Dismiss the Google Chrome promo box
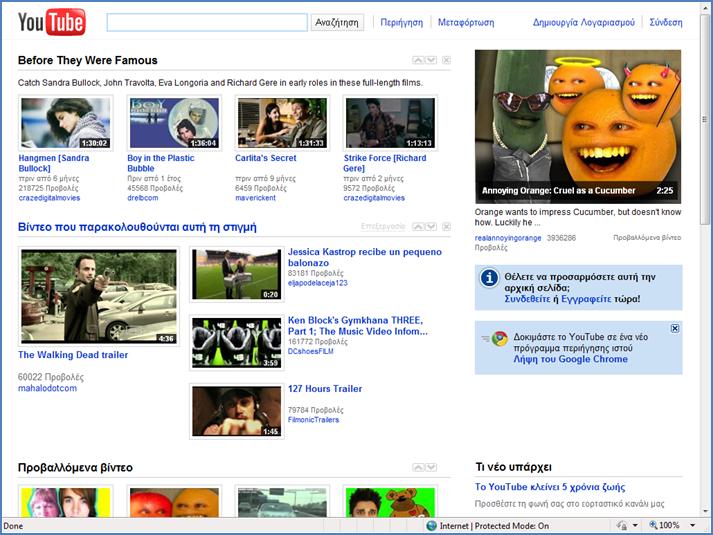The width and height of the screenshot is (713, 535). pyautogui.click(x=675, y=328)
